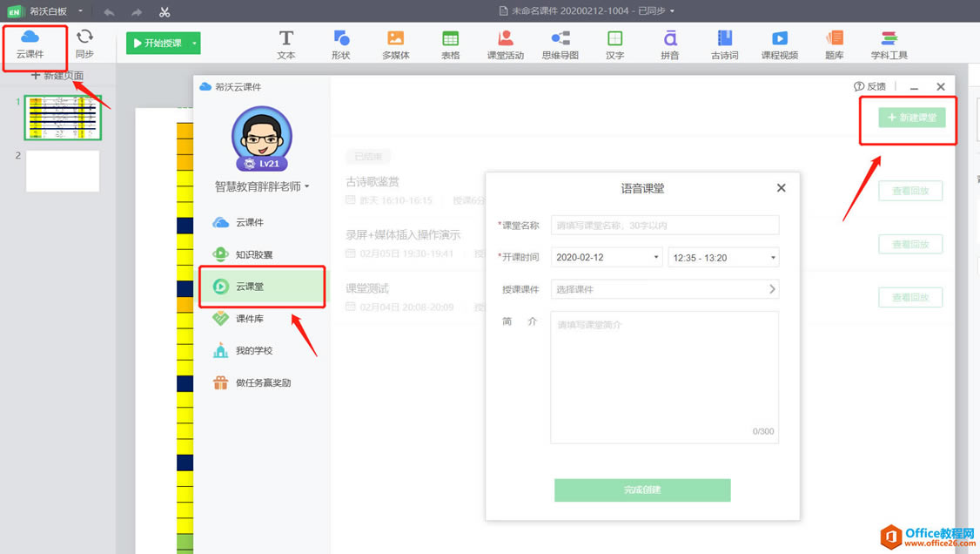Click 查看回放 for 录屏+媒体插入操作演示

point(910,244)
